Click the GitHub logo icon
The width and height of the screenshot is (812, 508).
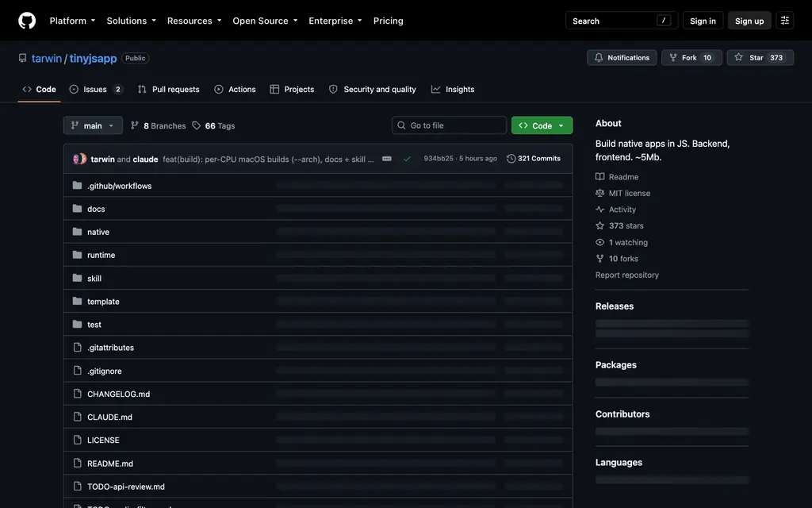coord(27,21)
